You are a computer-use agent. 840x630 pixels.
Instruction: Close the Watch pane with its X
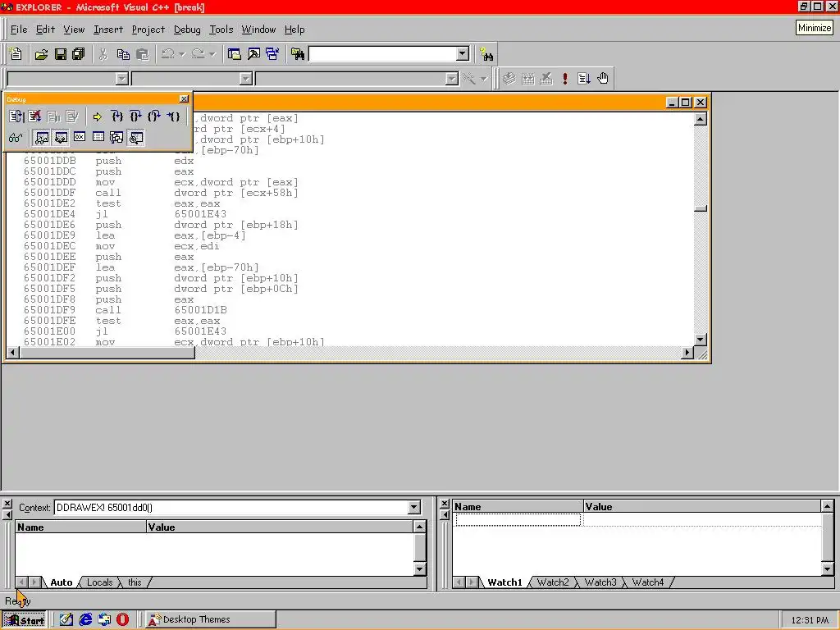[x=444, y=504]
